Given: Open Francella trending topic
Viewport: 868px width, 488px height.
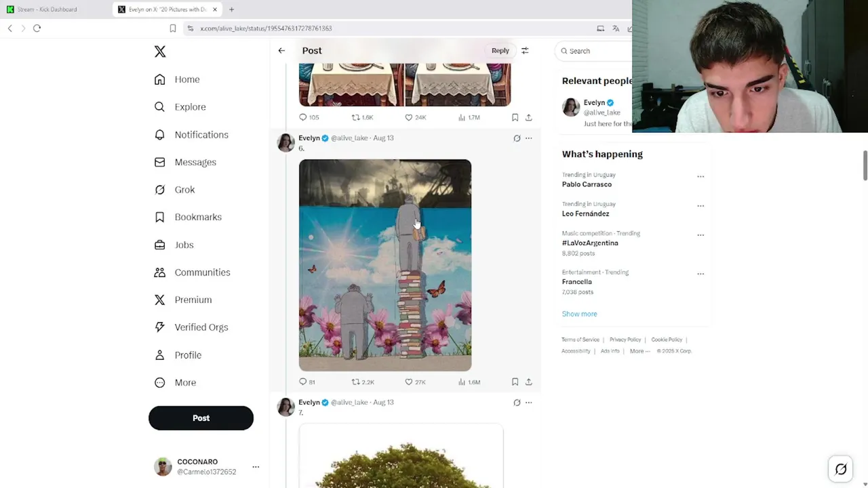Looking at the screenshot, I should [x=577, y=282].
